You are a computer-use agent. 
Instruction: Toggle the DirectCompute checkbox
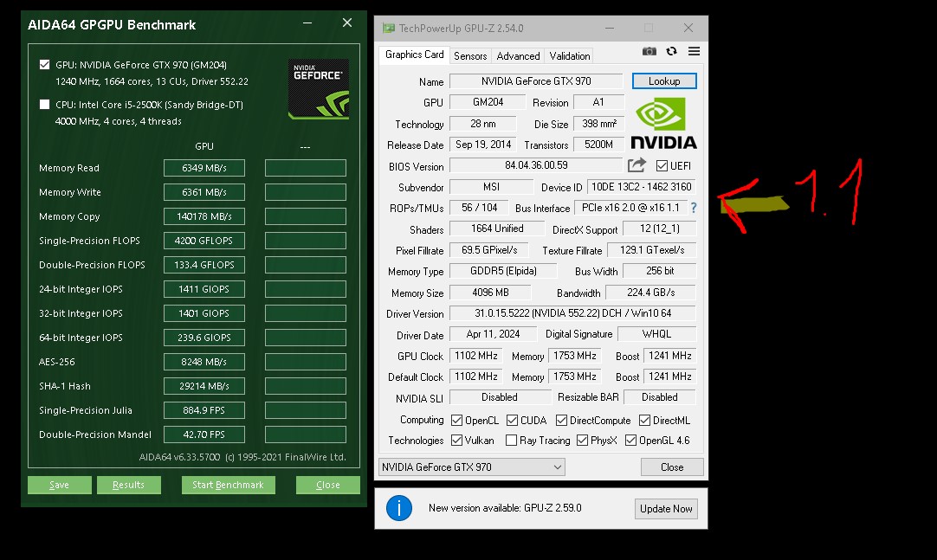[x=561, y=421]
